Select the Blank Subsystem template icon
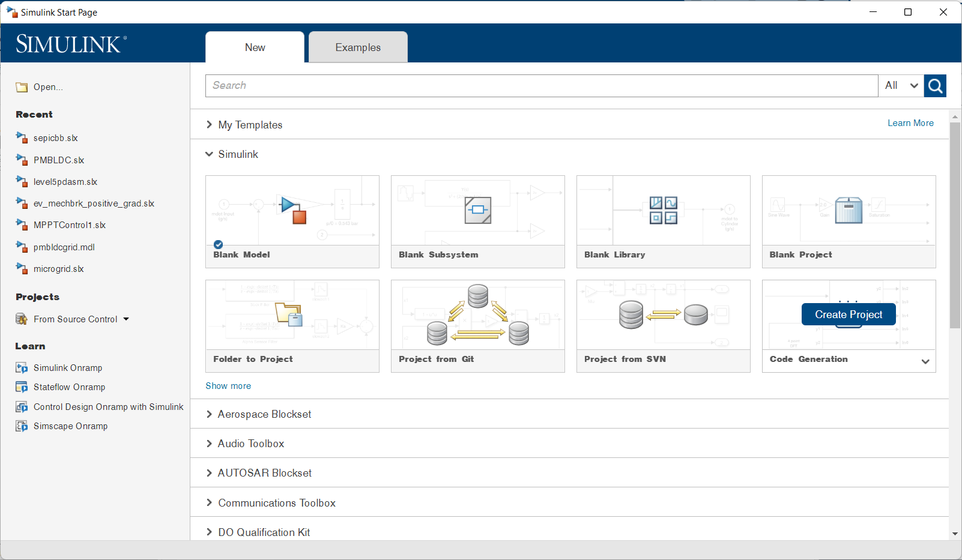962x560 pixels. click(478, 210)
